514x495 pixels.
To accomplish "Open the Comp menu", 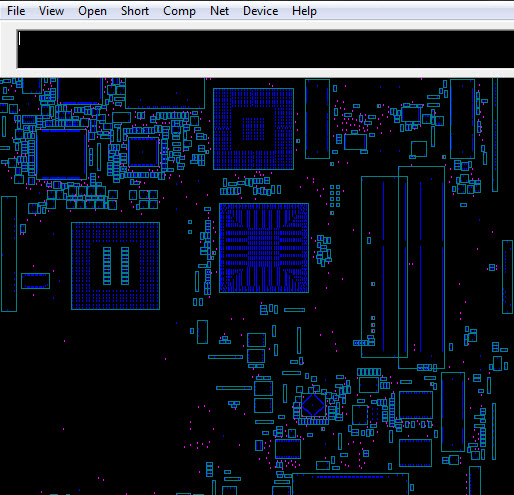I will click(x=179, y=11).
